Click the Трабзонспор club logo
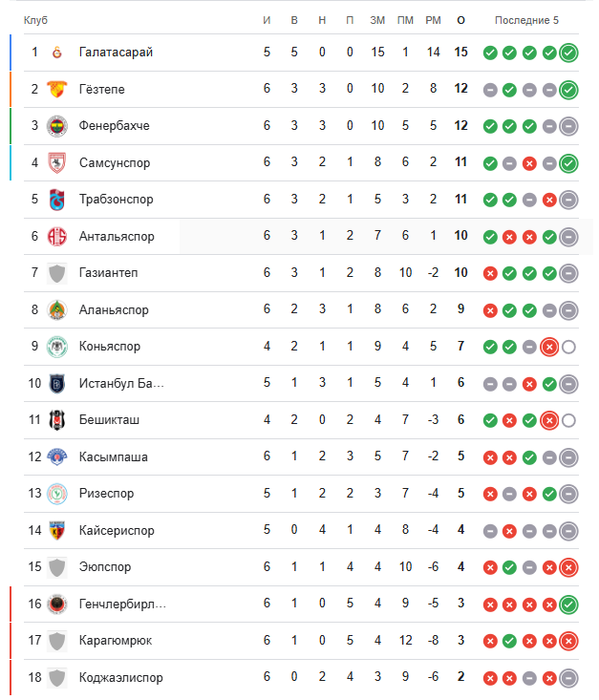Image resolution: width=599 pixels, height=700 pixels. point(56,200)
